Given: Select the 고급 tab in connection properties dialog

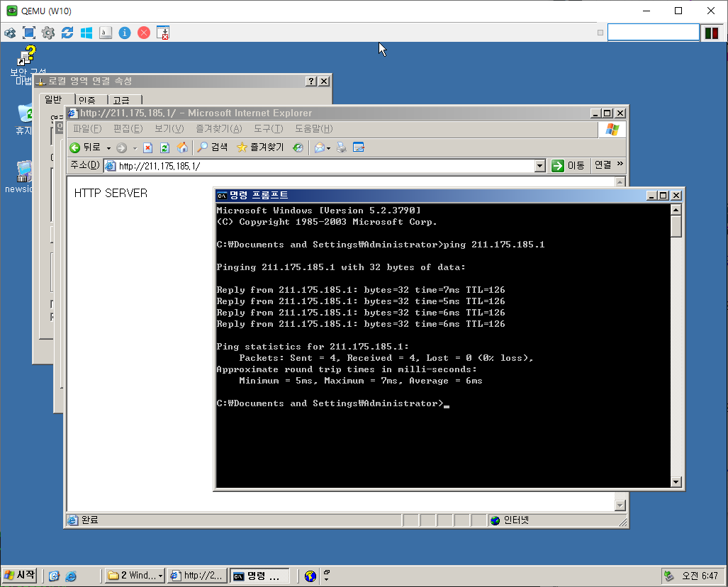Looking at the screenshot, I should (x=121, y=100).
